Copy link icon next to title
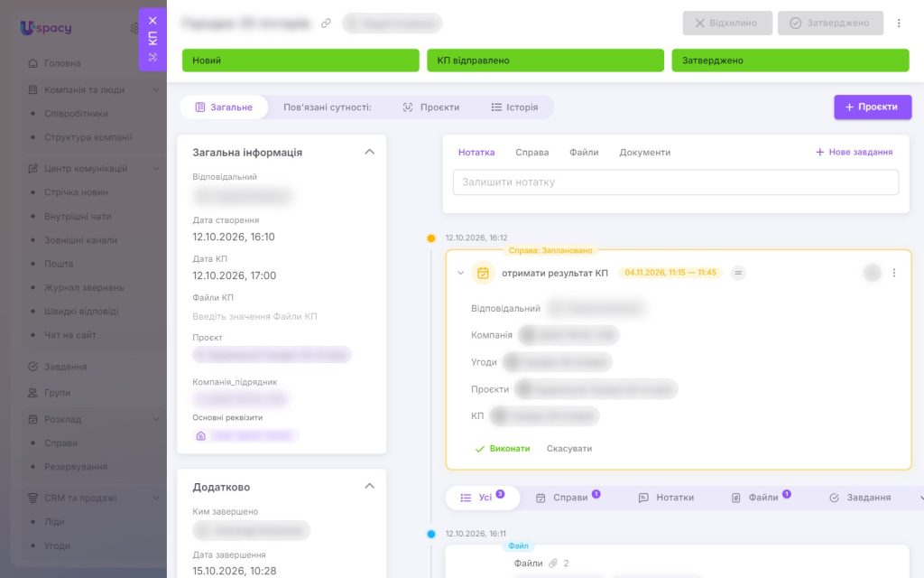 (x=326, y=23)
